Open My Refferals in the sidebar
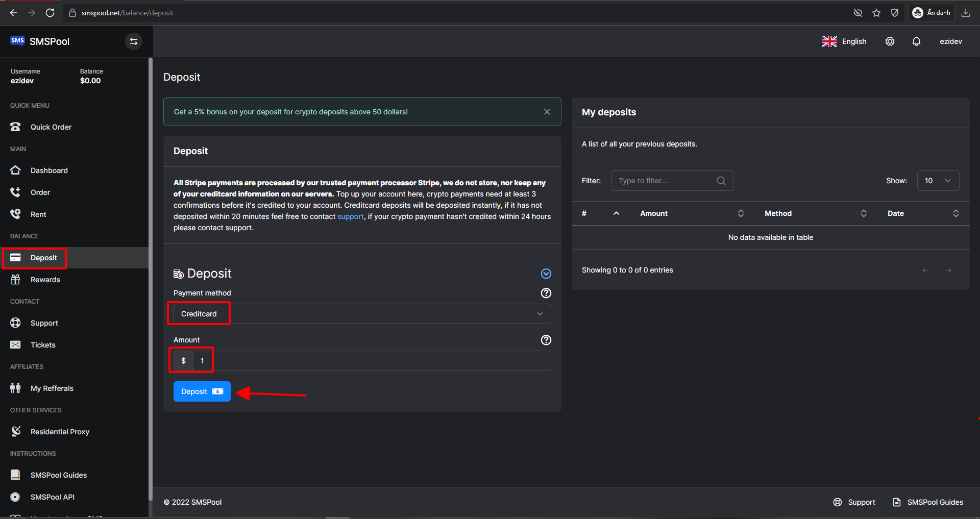 [74, 388]
